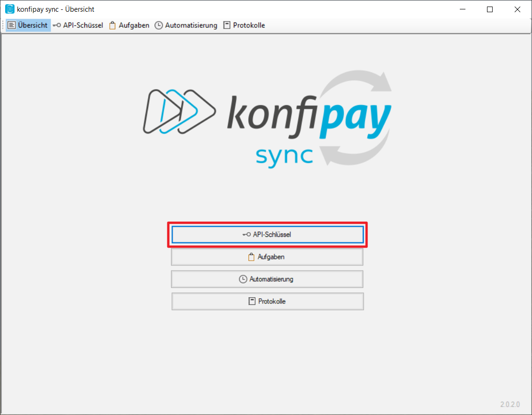
Task: Click the clock icon on the large Automatisierung button
Action: [243, 279]
